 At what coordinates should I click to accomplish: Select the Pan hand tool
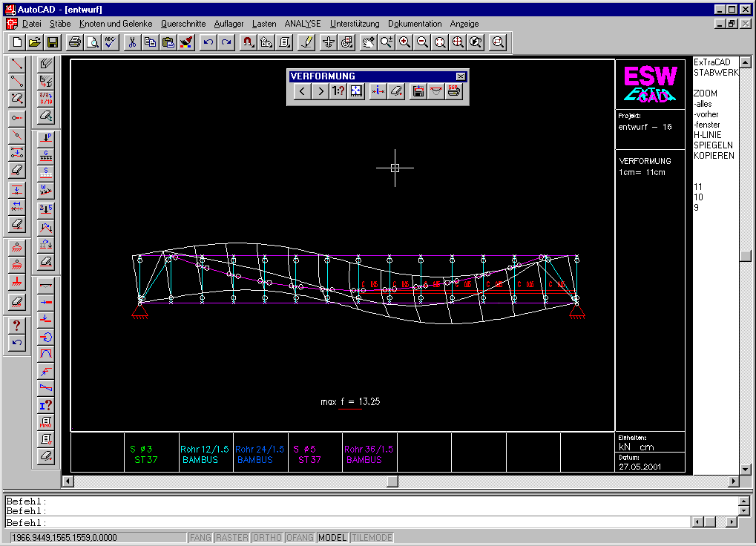369,42
